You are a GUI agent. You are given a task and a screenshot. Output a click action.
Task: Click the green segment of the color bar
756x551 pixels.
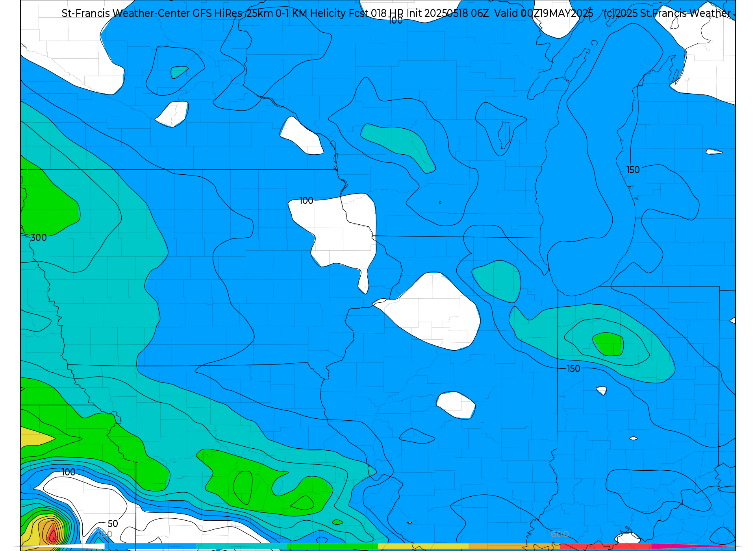332,546
